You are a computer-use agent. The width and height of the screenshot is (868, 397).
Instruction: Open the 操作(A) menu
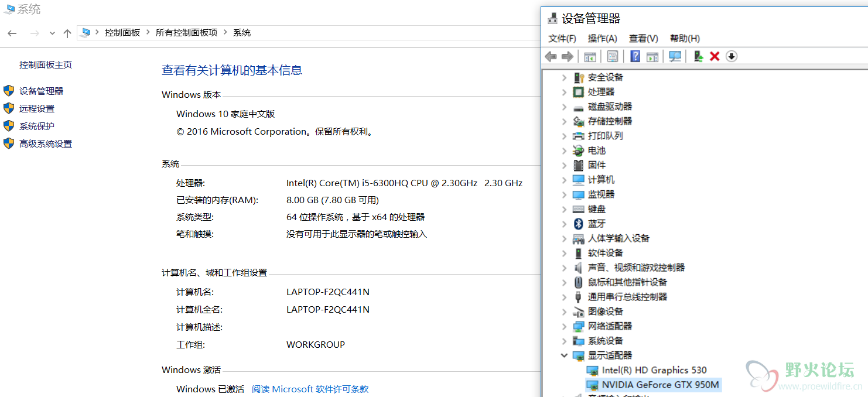point(603,38)
